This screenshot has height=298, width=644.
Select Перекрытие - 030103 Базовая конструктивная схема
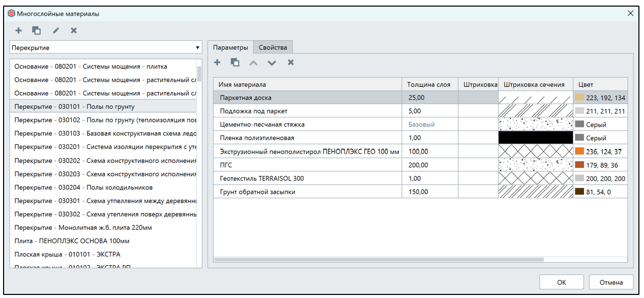(103, 134)
